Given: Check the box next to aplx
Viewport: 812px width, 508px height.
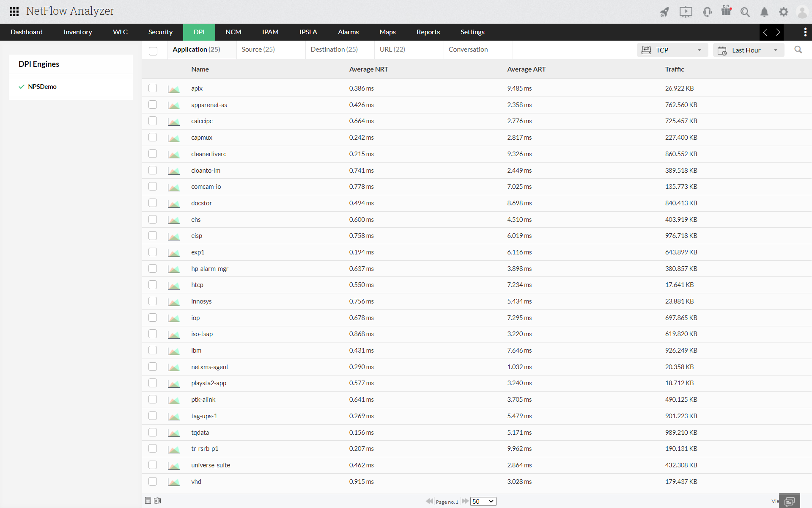Looking at the screenshot, I should pos(153,88).
